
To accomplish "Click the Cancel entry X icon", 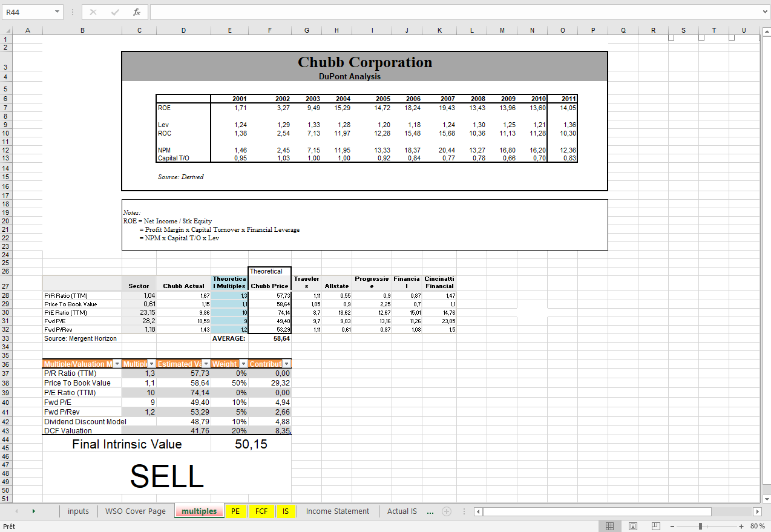I will (x=93, y=12).
